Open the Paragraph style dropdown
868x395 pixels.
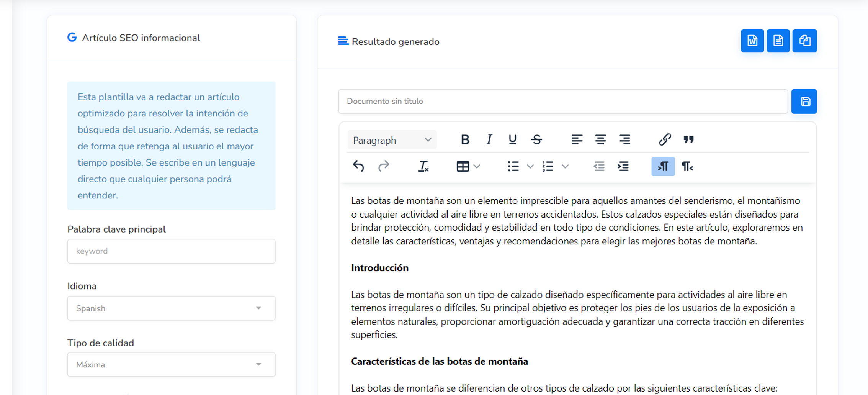[392, 140]
